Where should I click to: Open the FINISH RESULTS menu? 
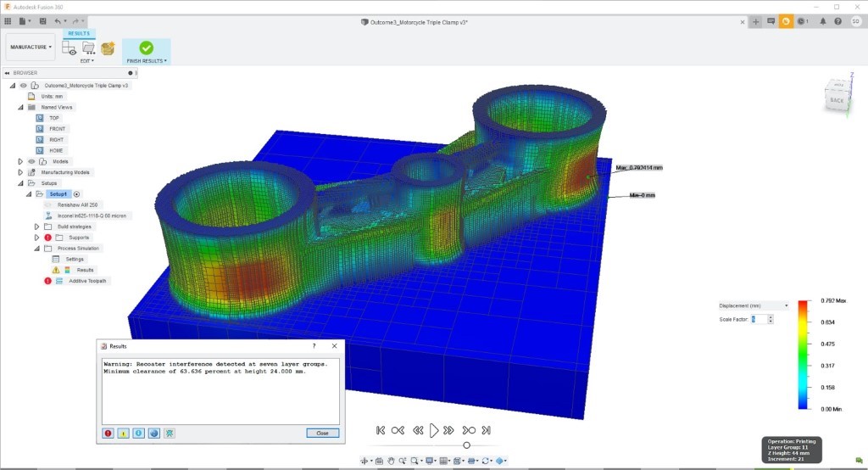pyautogui.click(x=146, y=61)
